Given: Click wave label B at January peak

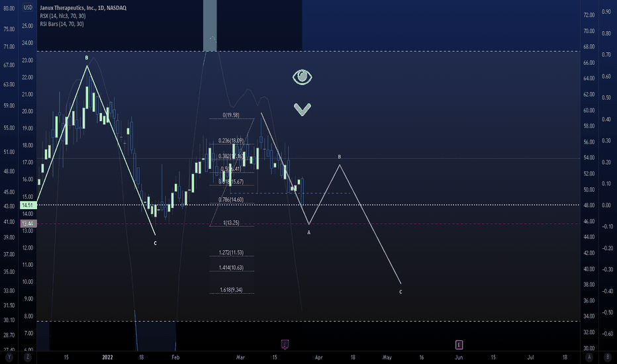Looking at the screenshot, I should (x=87, y=58).
